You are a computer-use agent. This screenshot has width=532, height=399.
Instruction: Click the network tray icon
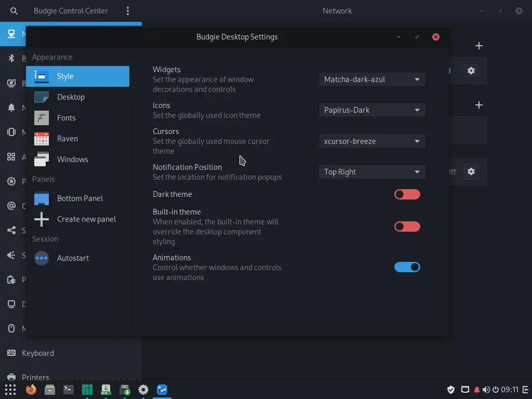[465, 390]
